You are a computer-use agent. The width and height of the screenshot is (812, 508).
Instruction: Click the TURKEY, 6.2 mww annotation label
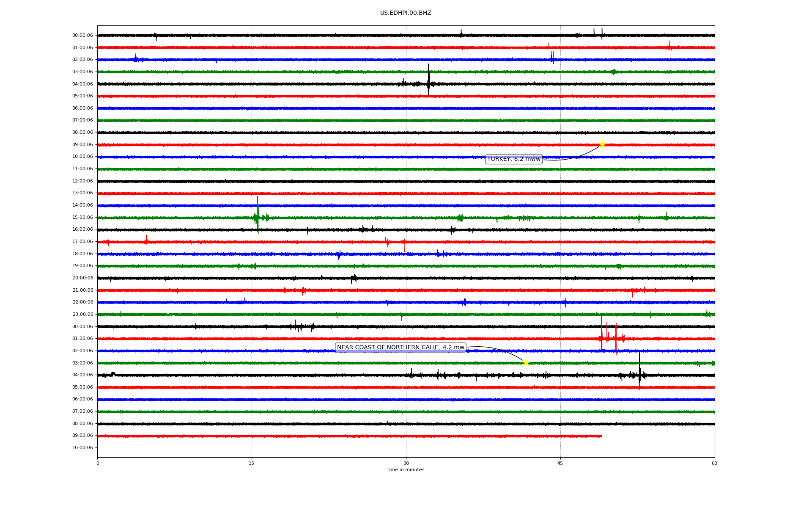click(x=514, y=159)
